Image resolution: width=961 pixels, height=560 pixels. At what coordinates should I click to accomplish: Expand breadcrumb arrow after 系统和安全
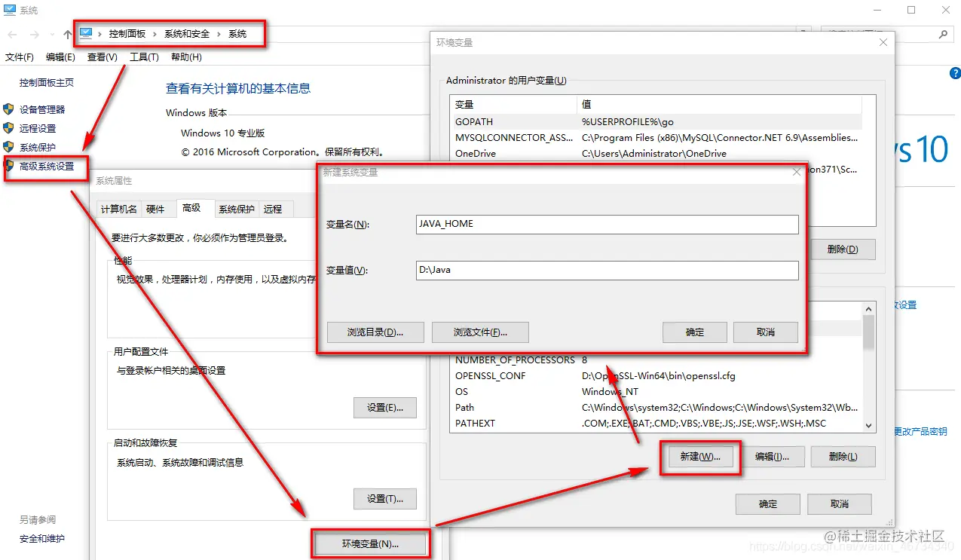point(220,34)
